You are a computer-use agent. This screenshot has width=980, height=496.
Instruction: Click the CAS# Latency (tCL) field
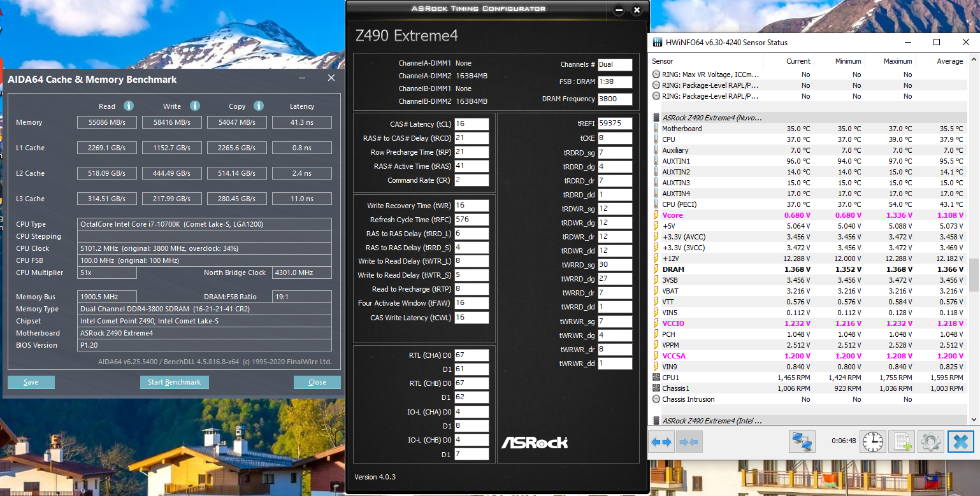(x=472, y=124)
